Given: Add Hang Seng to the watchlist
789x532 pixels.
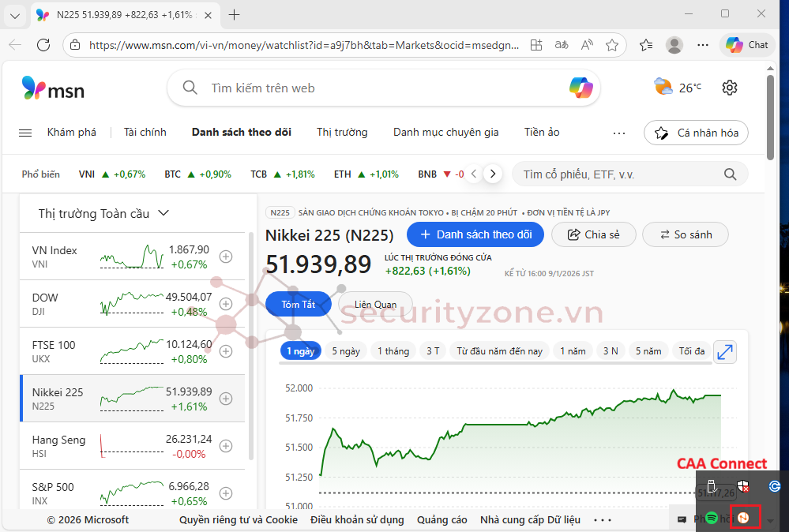Looking at the screenshot, I should (226, 446).
